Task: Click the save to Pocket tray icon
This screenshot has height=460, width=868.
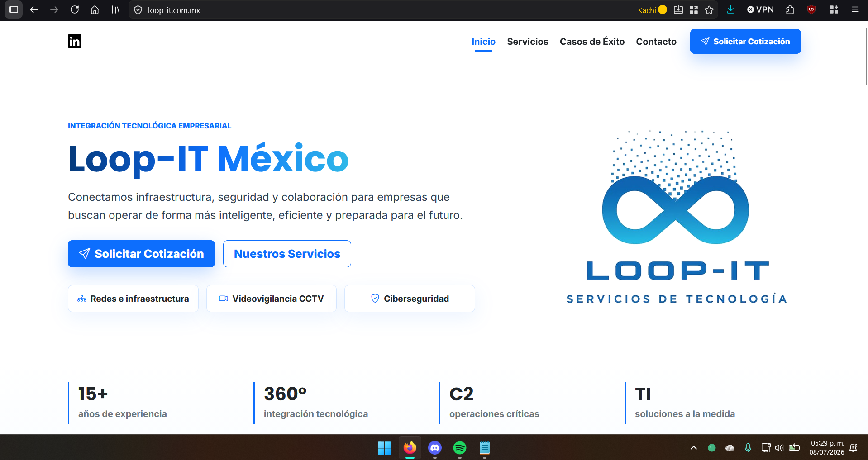Action: click(678, 10)
